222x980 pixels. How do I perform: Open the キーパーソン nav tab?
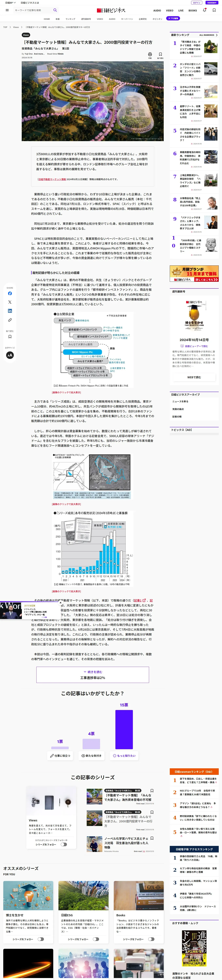127,19
